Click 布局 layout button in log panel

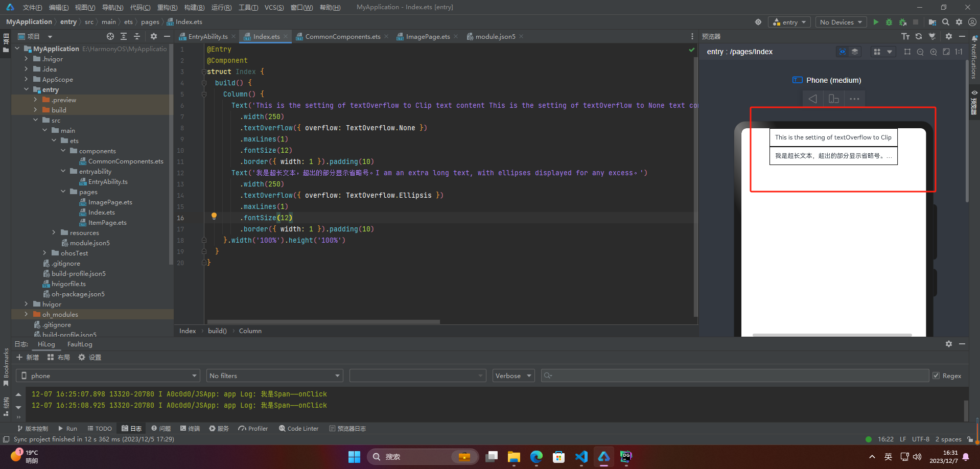click(59, 357)
